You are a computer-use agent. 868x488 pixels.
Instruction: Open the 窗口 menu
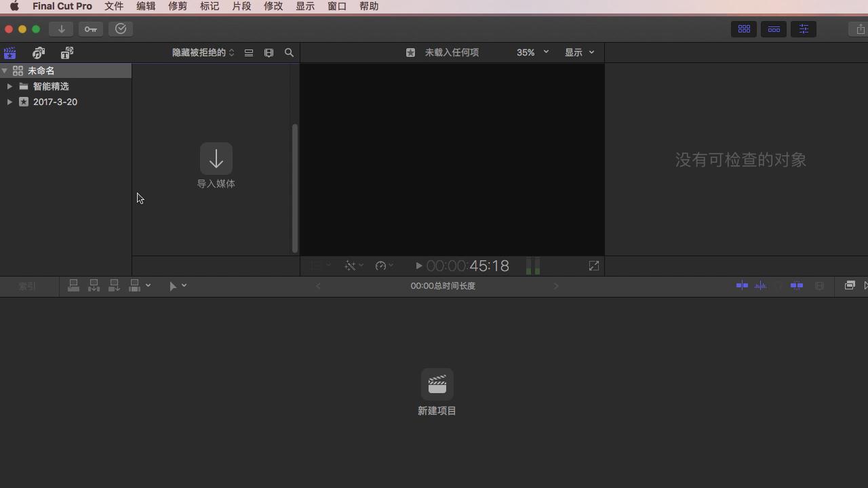tap(337, 6)
